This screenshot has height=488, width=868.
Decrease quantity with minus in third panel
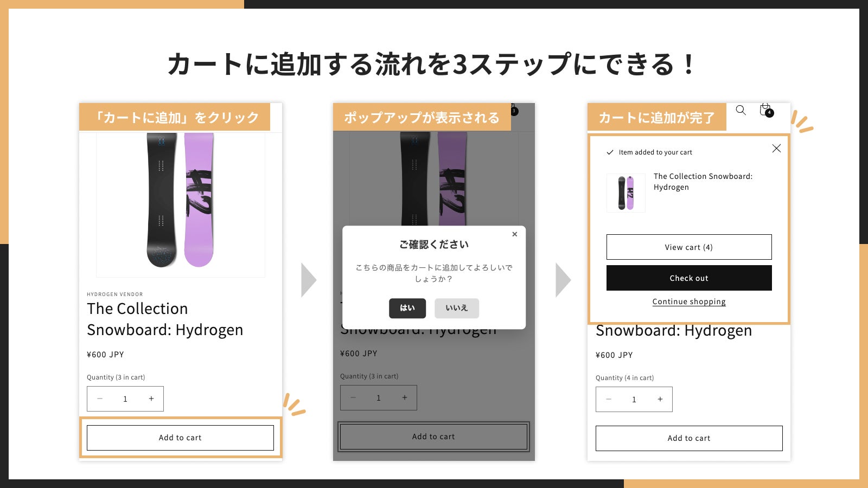click(x=609, y=399)
